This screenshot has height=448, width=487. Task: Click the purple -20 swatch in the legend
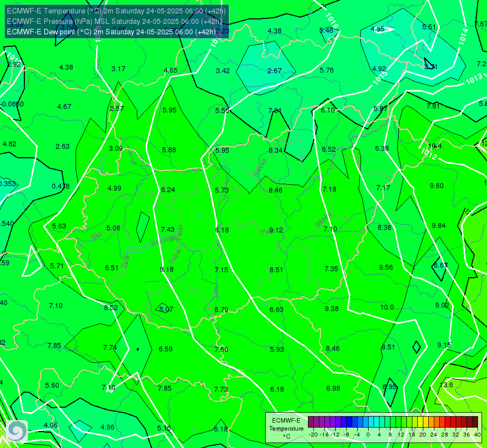click(x=311, y=422)
